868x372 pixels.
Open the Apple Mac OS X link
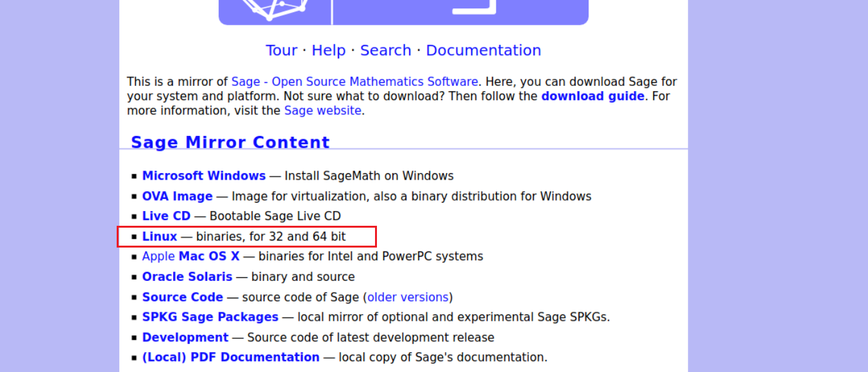[x=191, y=257]
